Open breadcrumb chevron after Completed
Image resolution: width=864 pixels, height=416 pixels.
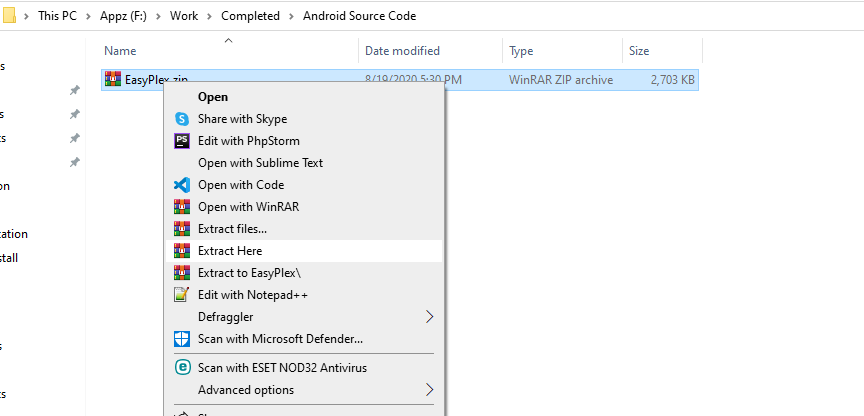click(x=293, y=16)
